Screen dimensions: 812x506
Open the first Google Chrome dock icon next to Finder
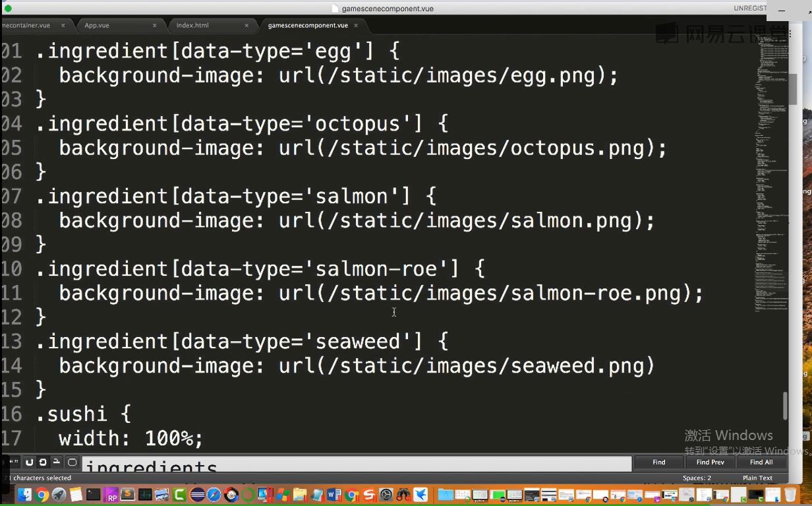(42, 495)
